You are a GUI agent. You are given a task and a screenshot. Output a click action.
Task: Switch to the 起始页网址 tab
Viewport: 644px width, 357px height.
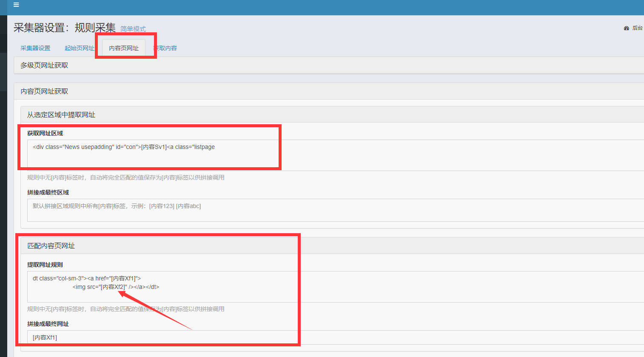coord(79,48)
